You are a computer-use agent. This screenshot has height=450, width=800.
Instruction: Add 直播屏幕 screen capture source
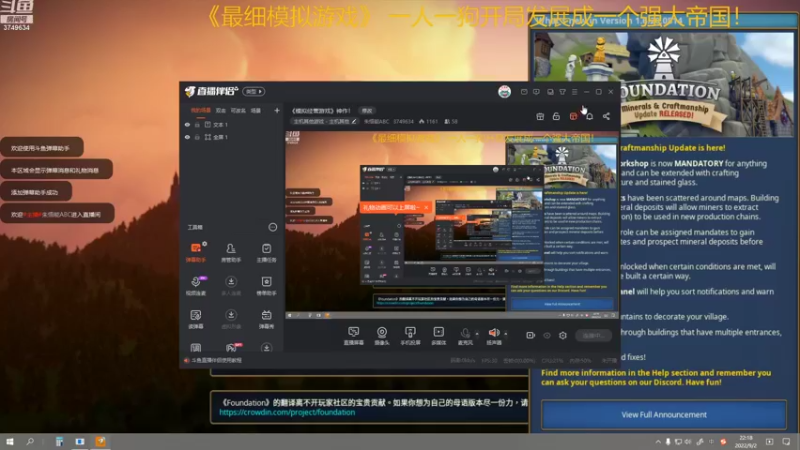point(354,336)
